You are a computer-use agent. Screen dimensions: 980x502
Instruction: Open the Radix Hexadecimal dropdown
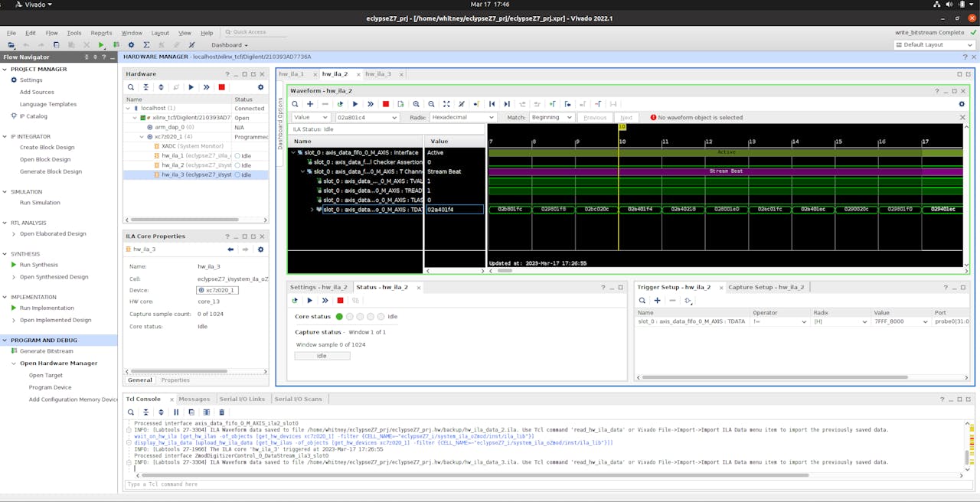(x=462, y=118)
